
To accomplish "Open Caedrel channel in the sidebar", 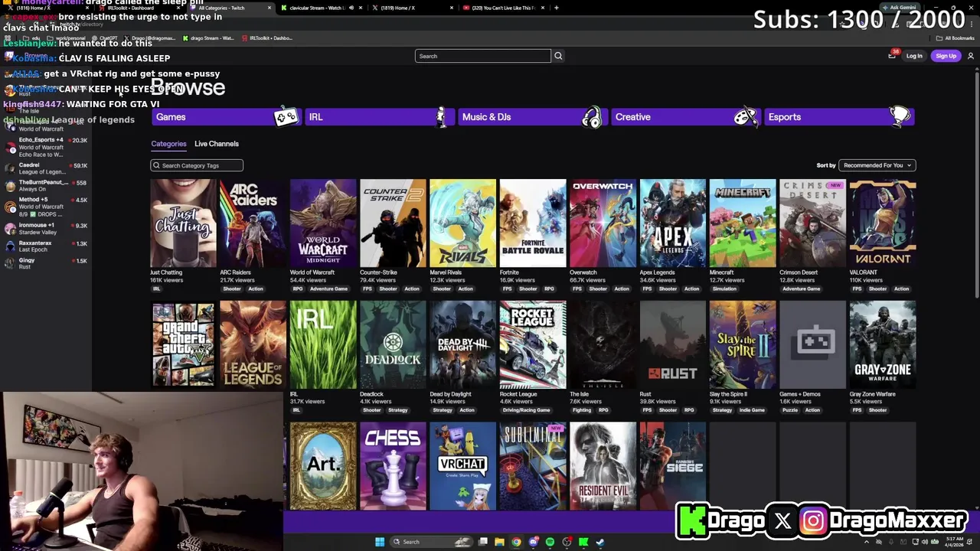I will [x=46, y=168].
